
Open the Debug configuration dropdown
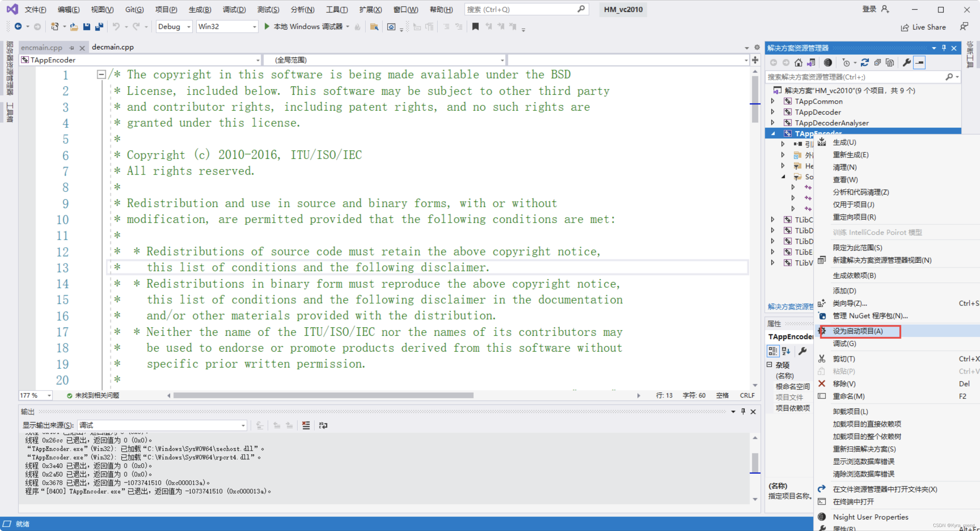pyautogui.click(x=188, y=26)
